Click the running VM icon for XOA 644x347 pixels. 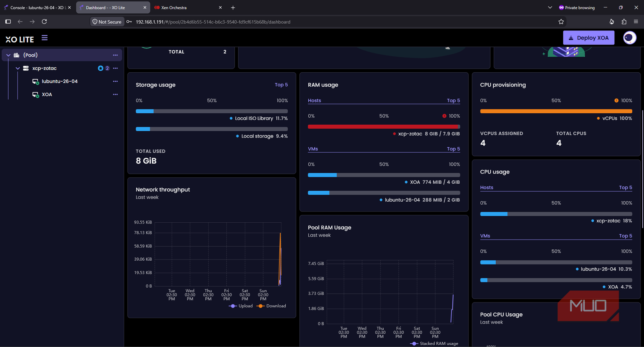point(36,95)
